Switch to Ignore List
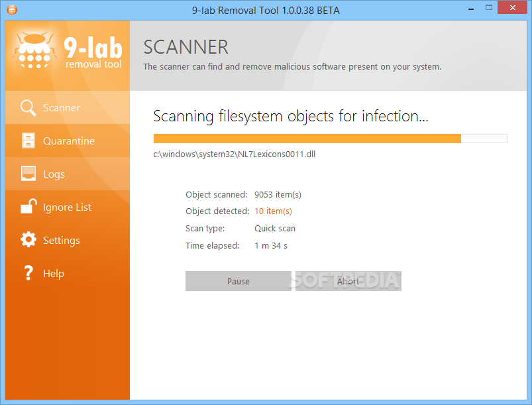The height and width of the screenshot is (405, 532). click(68, 207)
